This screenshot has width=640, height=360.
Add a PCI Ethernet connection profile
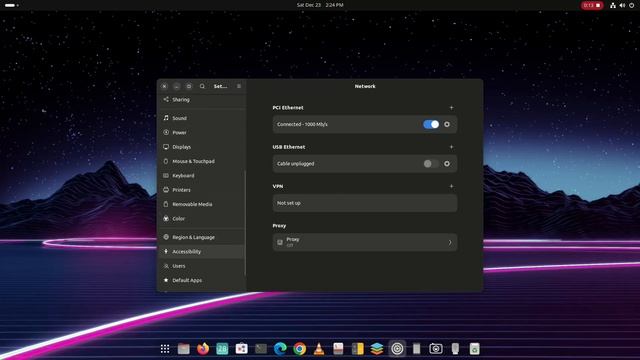pyautogui.click(x=451, y=108)
